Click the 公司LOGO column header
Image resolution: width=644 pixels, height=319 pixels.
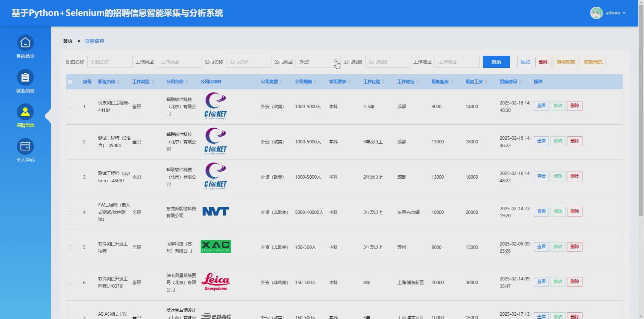tap(211, 82)
